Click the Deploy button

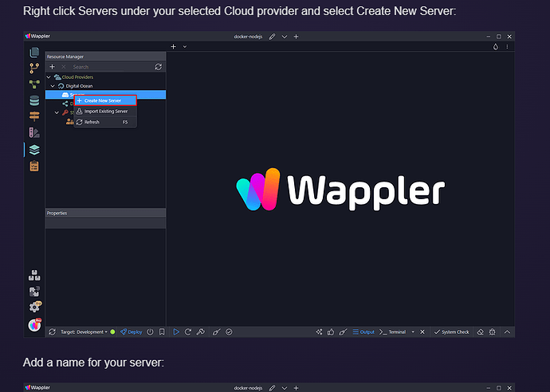coord(131,331)
